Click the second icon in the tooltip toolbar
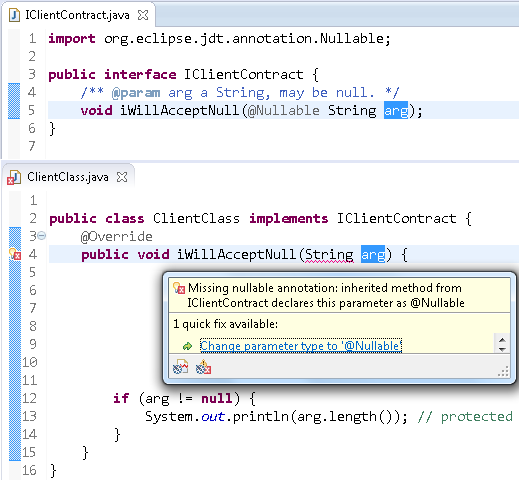The width and height of the screenshot is (519, 480). [x=203, y=367]
